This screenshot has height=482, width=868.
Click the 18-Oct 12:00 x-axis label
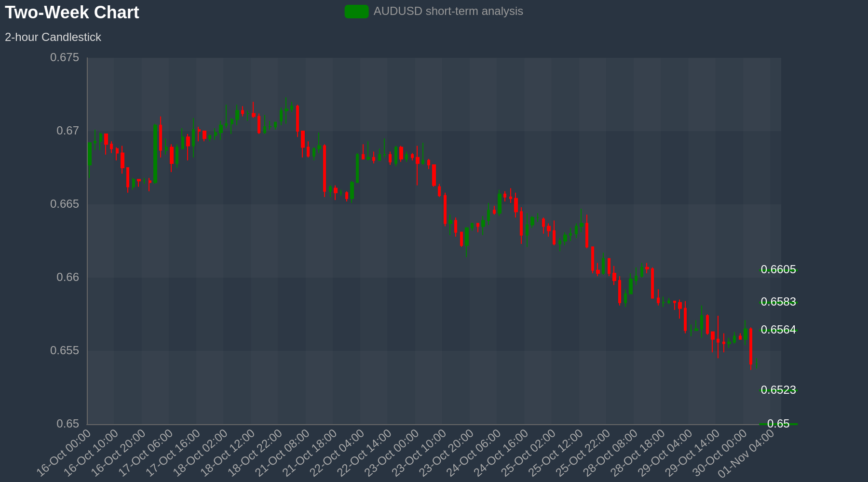tap(228, 453)
